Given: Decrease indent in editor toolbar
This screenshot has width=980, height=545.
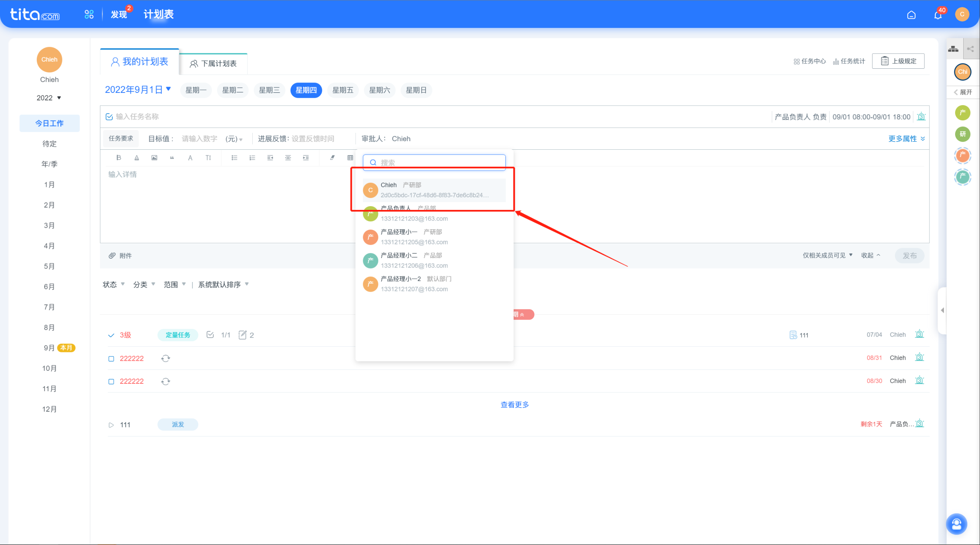Looking at the screenshot, I should pos(270,158).
